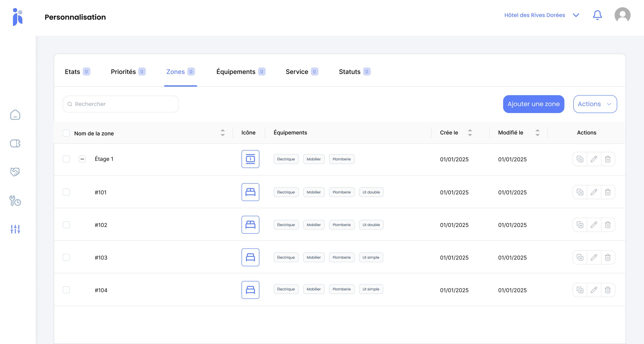The width and height of the screenshot is (644, 344).
Task: Delete zone #104 with trash icon
Action: [608, 290]
